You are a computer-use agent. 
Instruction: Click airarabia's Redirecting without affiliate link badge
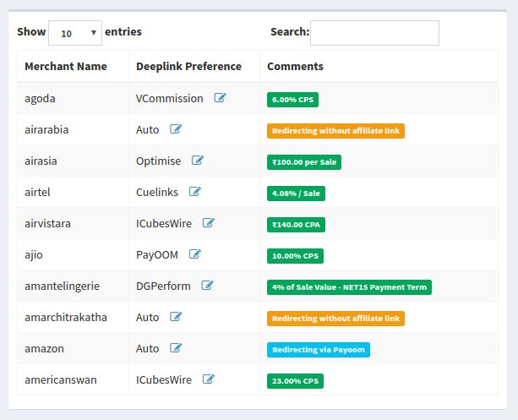point(335,131)
